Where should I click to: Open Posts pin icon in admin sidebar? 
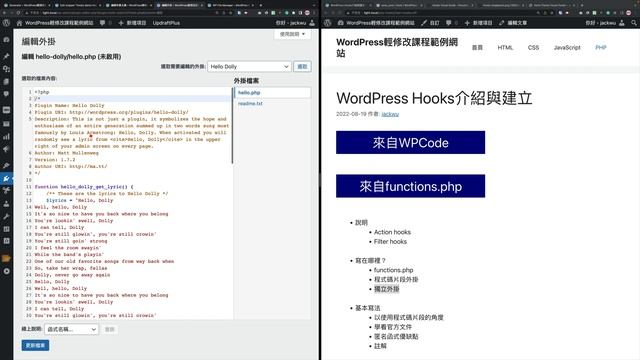(x=6, y=56)
